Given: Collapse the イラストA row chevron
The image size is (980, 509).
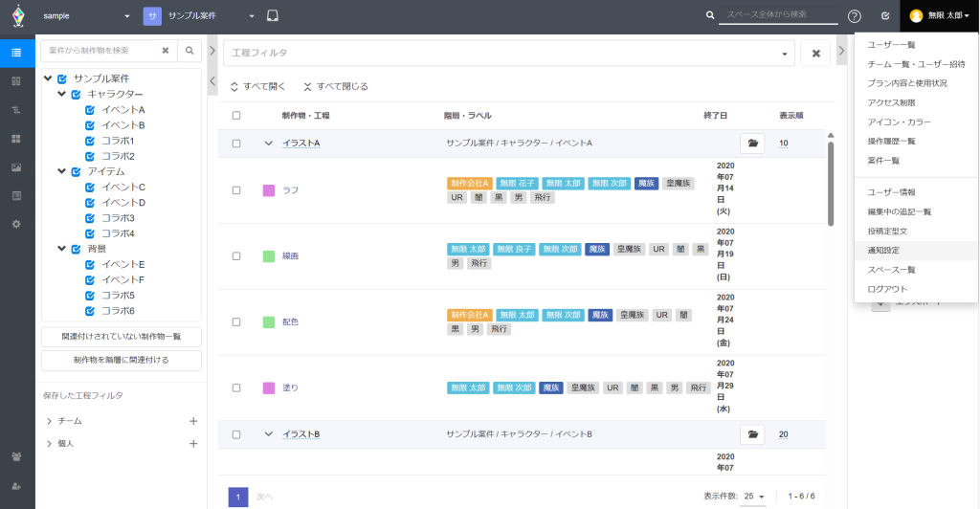Looking at the screenshot, I should [x=269, y=144].
